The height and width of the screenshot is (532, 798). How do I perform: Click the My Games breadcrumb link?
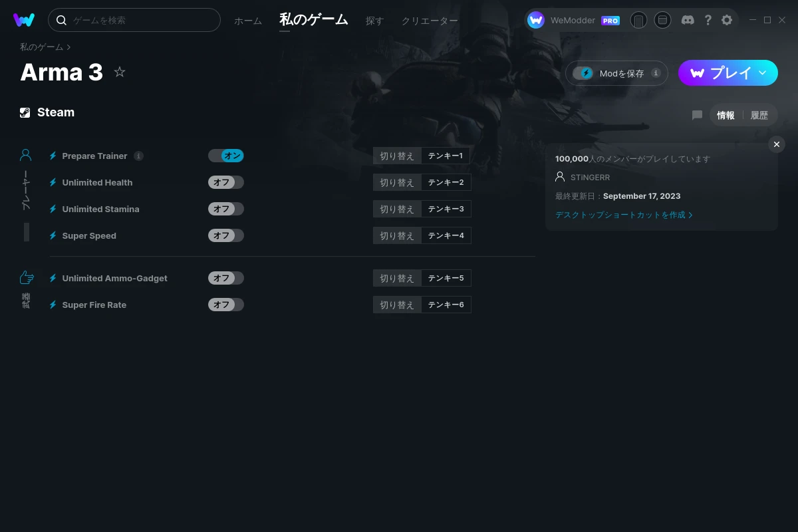42,47
